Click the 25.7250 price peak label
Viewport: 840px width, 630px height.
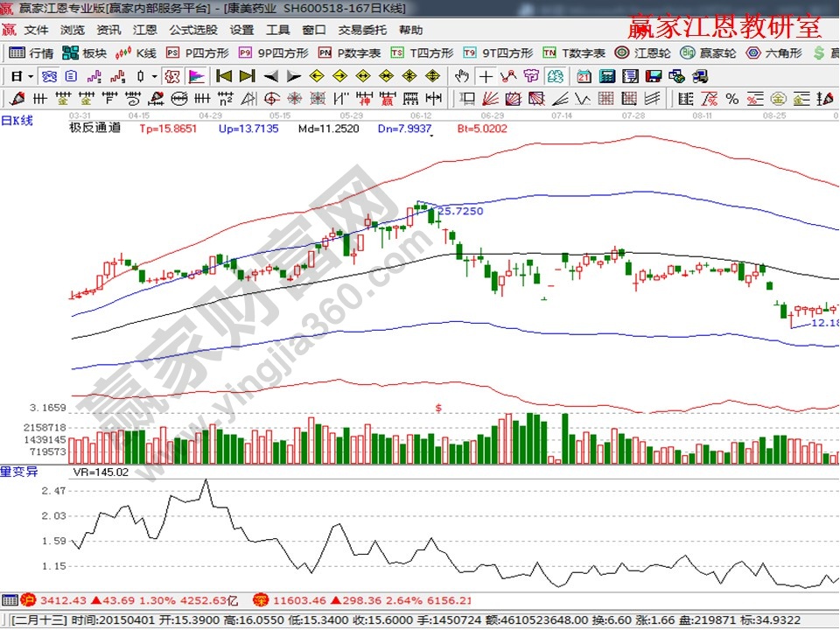pyautogui.click(x=459, y=211)
